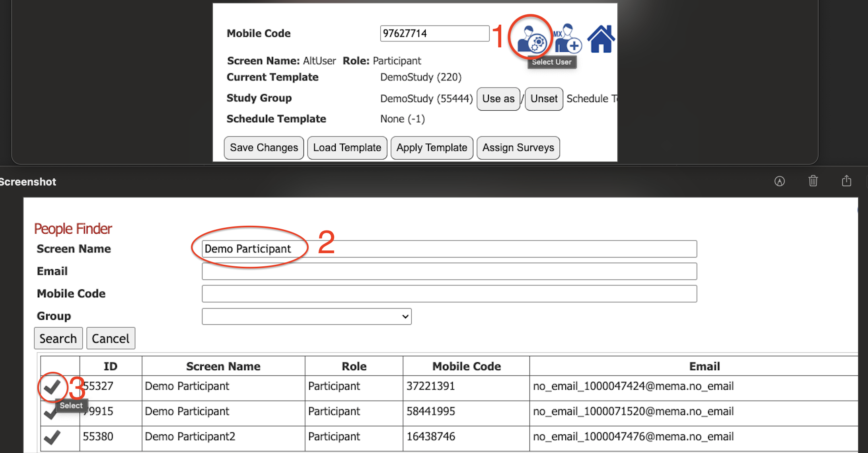The width and height of the screenshot is (868, 453).
Task: Open the share icon
Action: 846,181
